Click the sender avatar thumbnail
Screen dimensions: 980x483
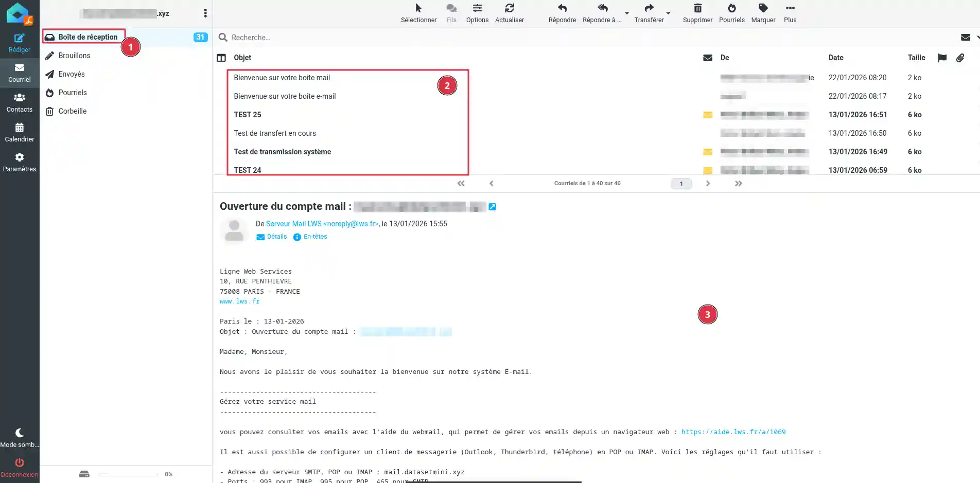tap(234, 230)
